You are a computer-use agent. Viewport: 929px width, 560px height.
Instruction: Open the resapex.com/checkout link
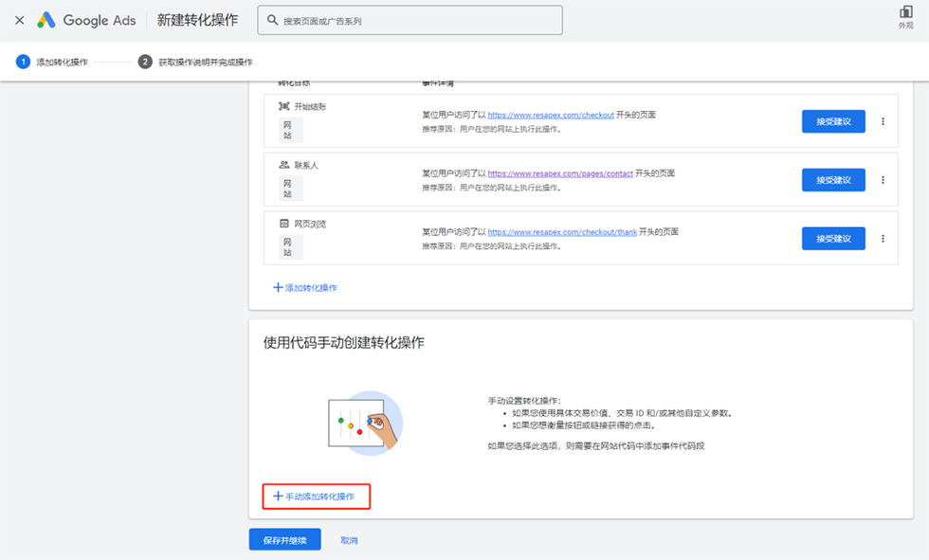point(551,116)
